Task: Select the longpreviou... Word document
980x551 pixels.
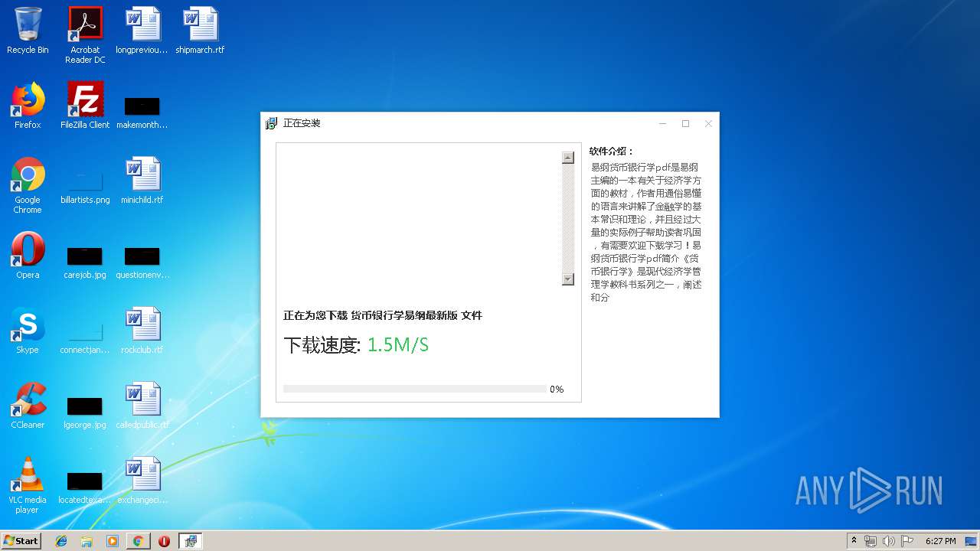Action: tap(142, 31)
